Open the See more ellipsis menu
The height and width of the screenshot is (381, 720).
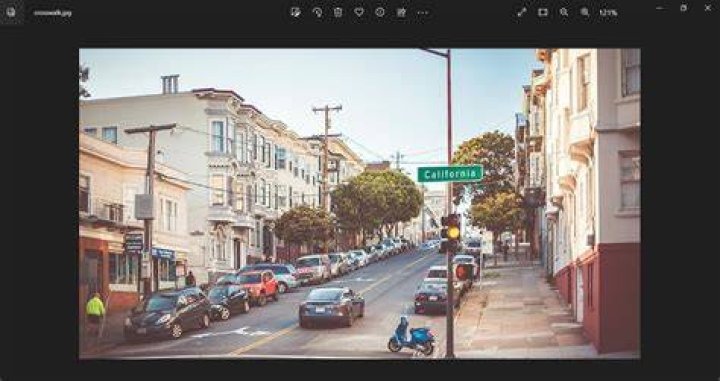click(423, 12)
